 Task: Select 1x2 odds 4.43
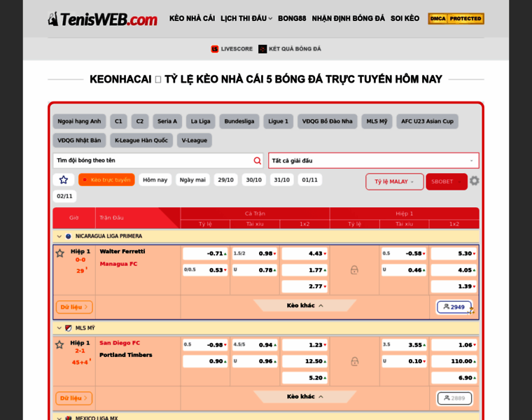coord(304,253)
